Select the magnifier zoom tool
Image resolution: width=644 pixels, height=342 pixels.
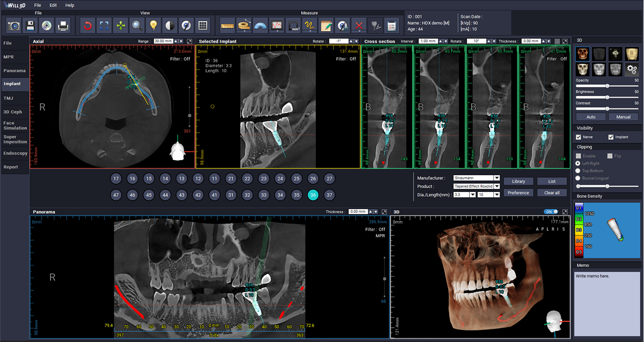pyautogui.click(x=137, y=25)
